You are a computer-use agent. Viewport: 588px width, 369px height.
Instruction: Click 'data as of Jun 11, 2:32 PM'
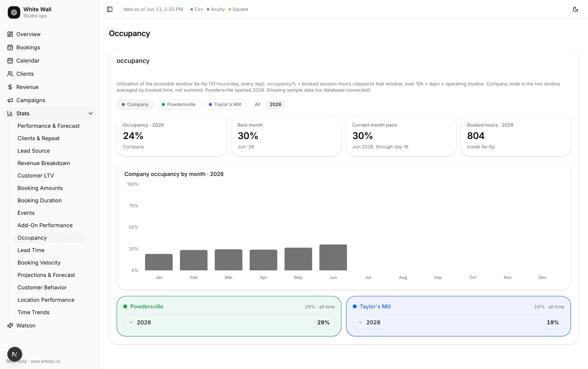[x=153, y=9]
